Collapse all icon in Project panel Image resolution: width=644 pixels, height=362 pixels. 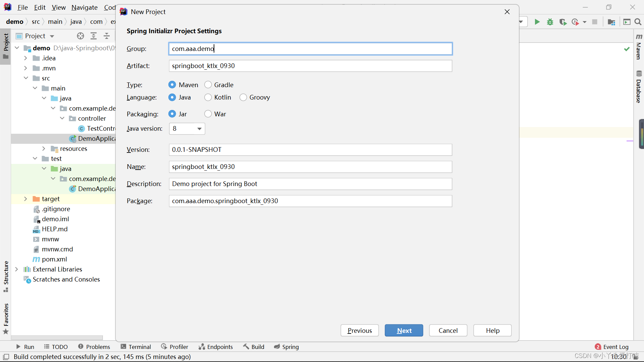pyautogui.click(x=106, y=36)
